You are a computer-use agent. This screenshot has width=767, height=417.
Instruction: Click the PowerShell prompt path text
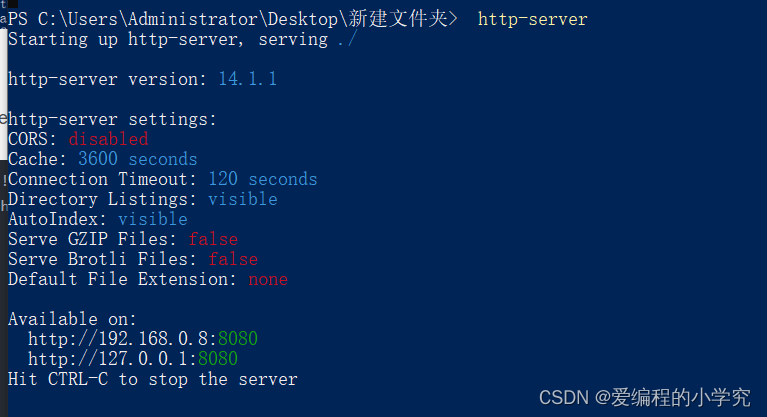pos(232,19)
